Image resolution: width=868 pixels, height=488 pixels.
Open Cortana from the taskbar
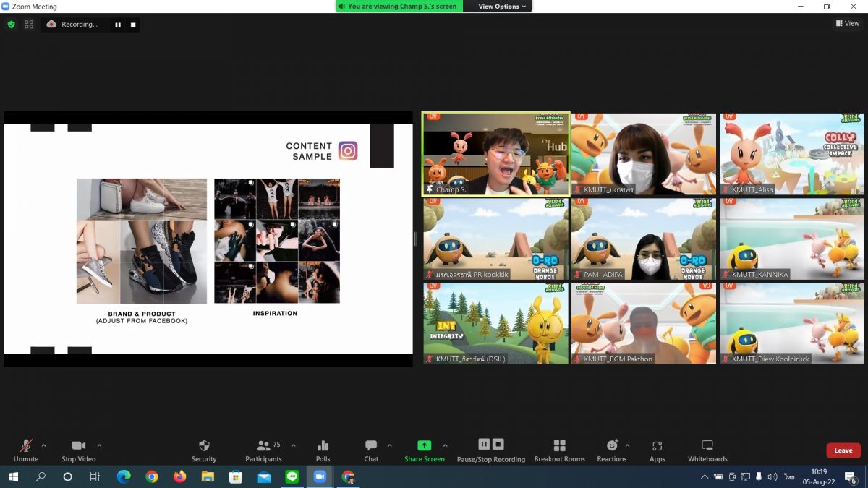68,477
